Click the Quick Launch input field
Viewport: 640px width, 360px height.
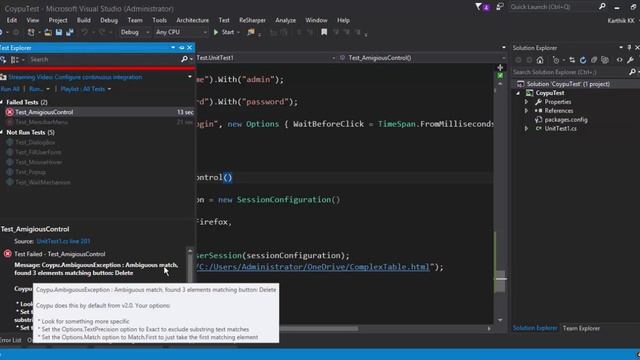(x=553, y=7)
